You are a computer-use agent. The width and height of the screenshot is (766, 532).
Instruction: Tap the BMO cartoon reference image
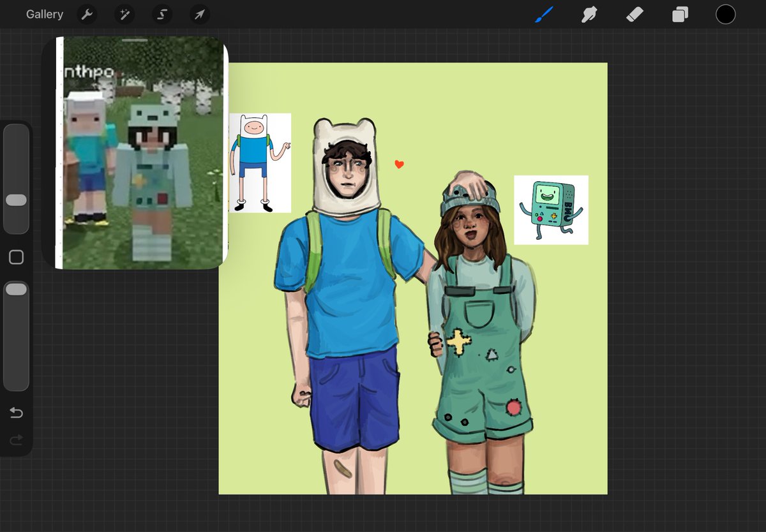click(x=552, y=210)
